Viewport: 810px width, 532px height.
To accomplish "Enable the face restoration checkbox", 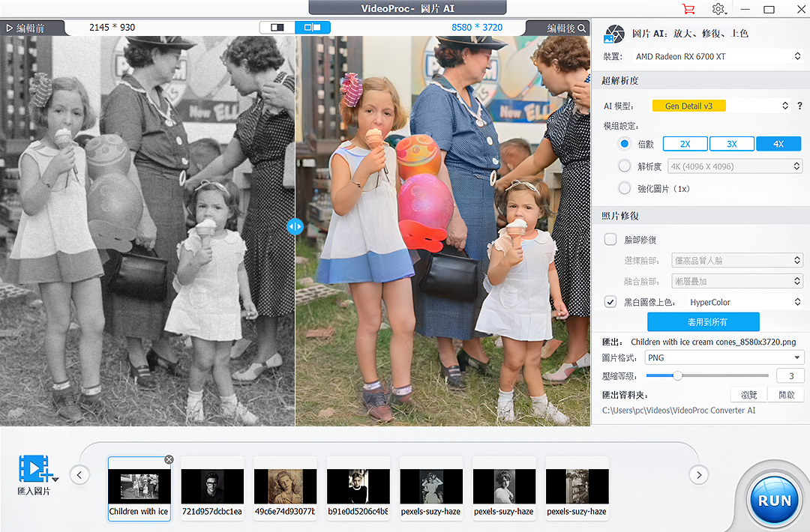I will click(610, 240).
